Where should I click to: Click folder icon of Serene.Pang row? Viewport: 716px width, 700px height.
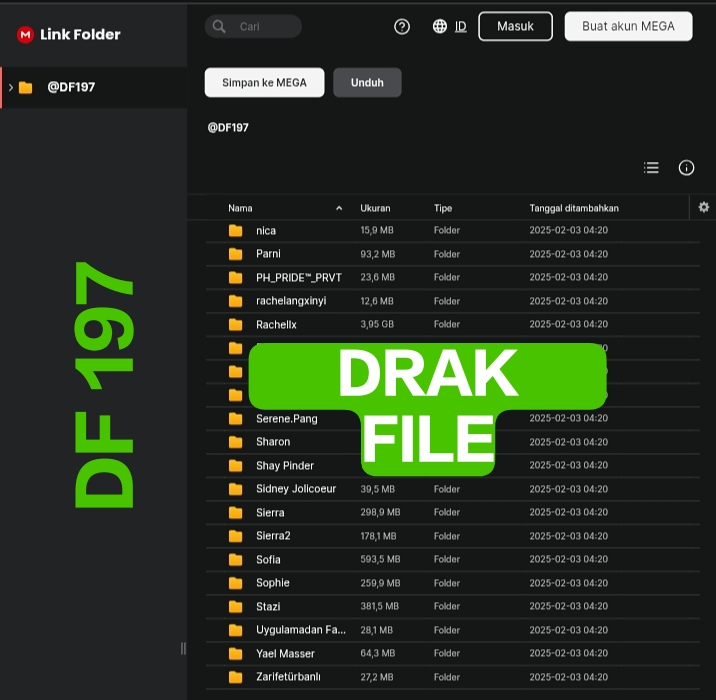pos(236,418)
